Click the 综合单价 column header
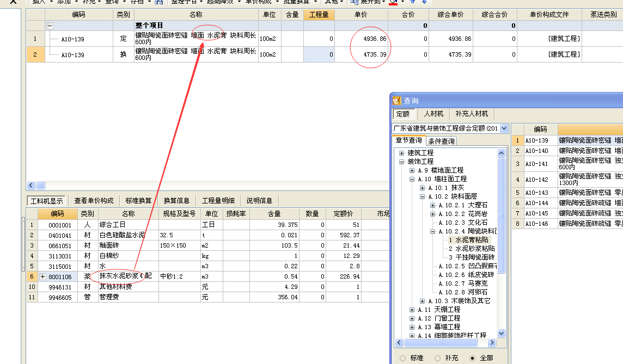623x364 pixels. pyautogui.click(x=450, y=15)
